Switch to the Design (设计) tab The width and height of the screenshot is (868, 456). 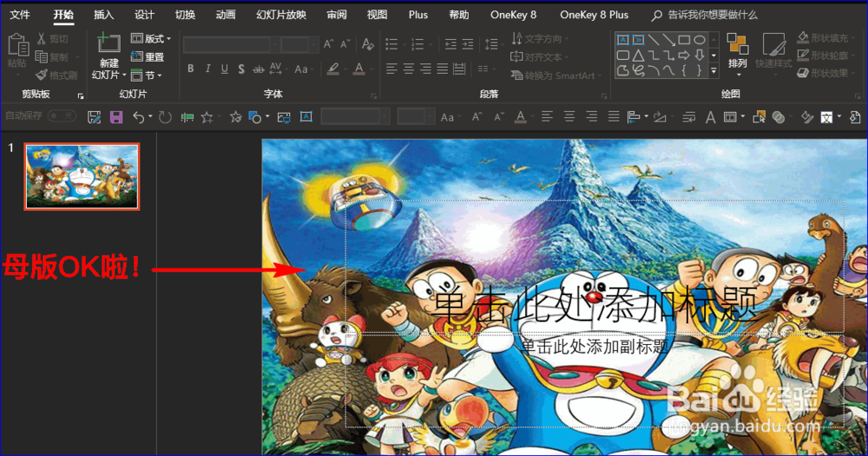click(x=144, y=15)
